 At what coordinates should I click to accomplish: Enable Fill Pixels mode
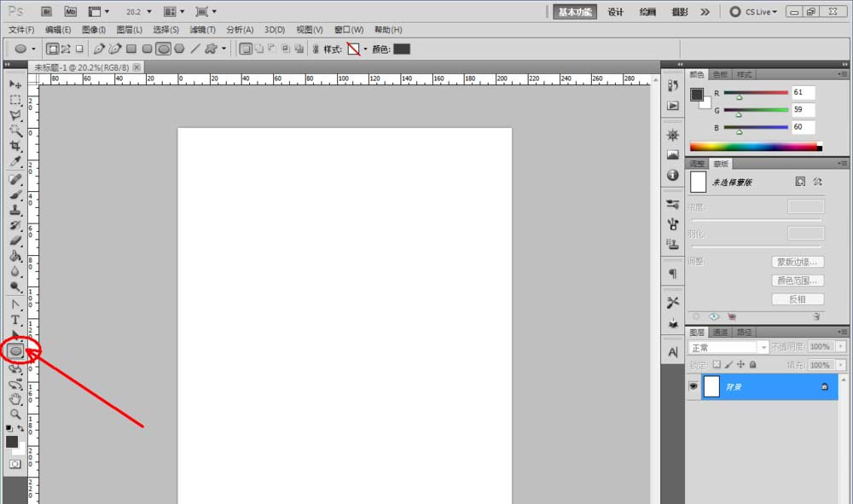pyautogui.click(x=79, y=49)
